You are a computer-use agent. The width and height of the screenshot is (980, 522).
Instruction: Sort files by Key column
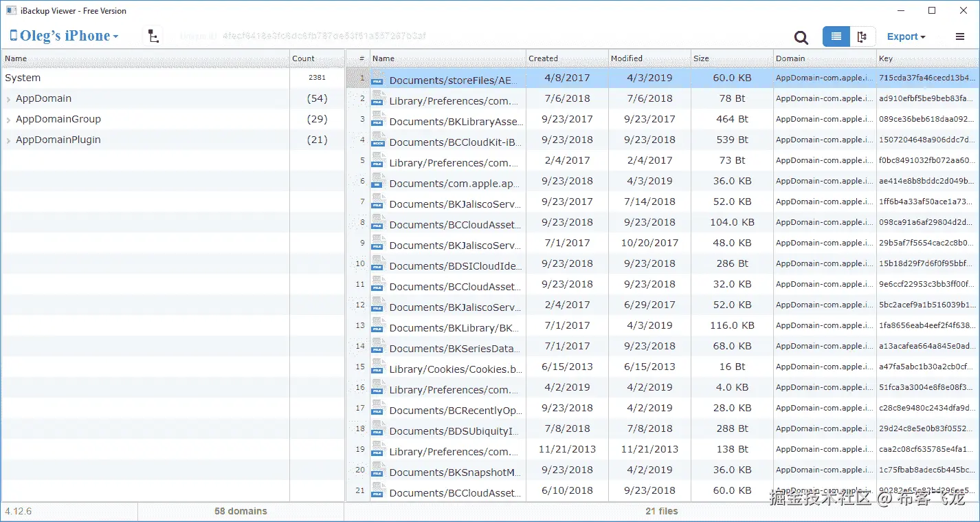pos(927,58)
